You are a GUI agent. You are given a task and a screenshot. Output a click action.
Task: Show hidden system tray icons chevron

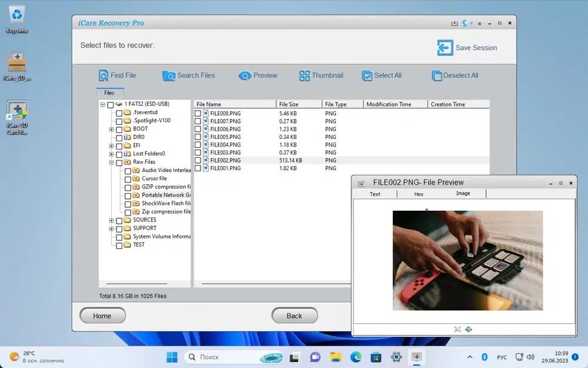469,357
